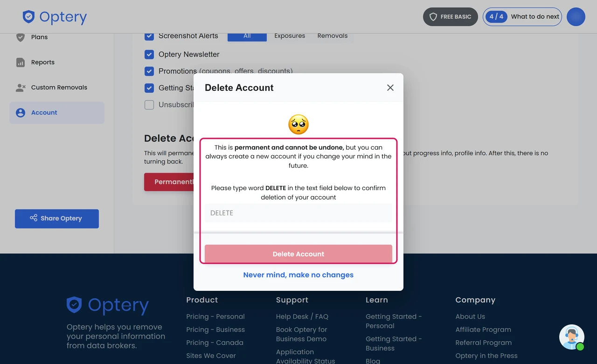This screenshot has width=597, height=364.
Task: Select the Removals alerts tab
Action: [x=333, y=36]
